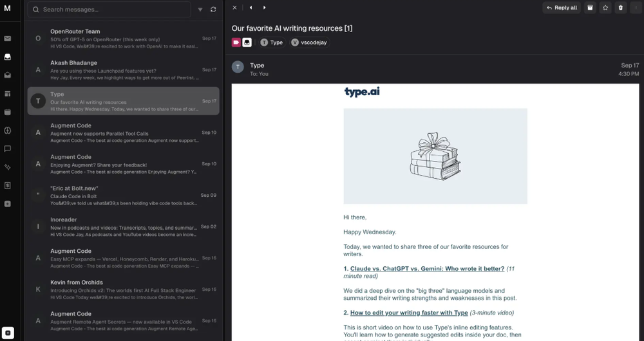The image size is (644, 341).
Task: Open the Eric at Bolt.new email
Action: [123, 196]
